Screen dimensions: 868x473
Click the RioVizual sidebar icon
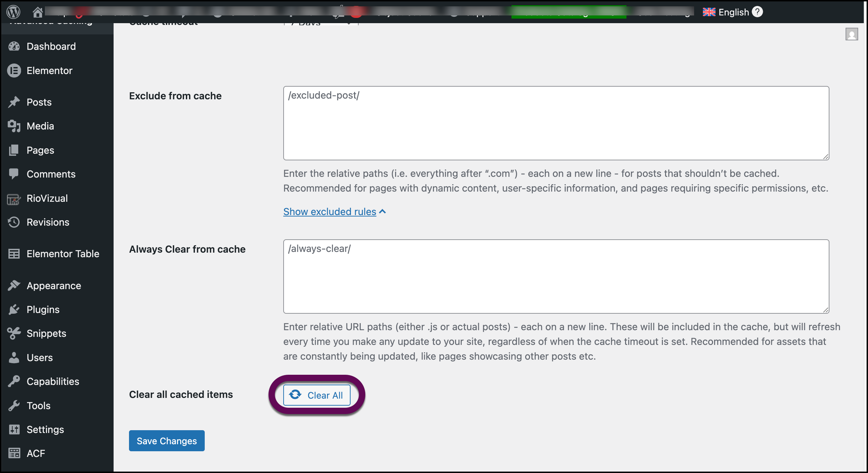pyautogui.click(x=14, y=198)
